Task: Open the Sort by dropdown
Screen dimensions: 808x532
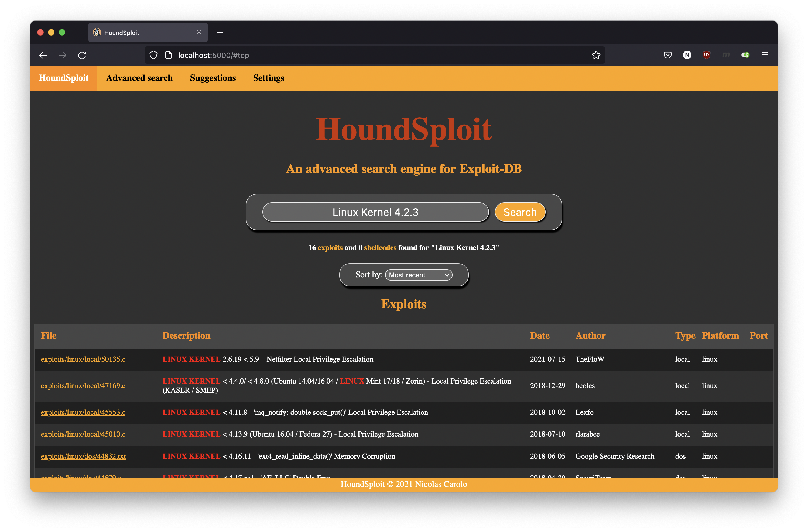Action: point(418,275)
